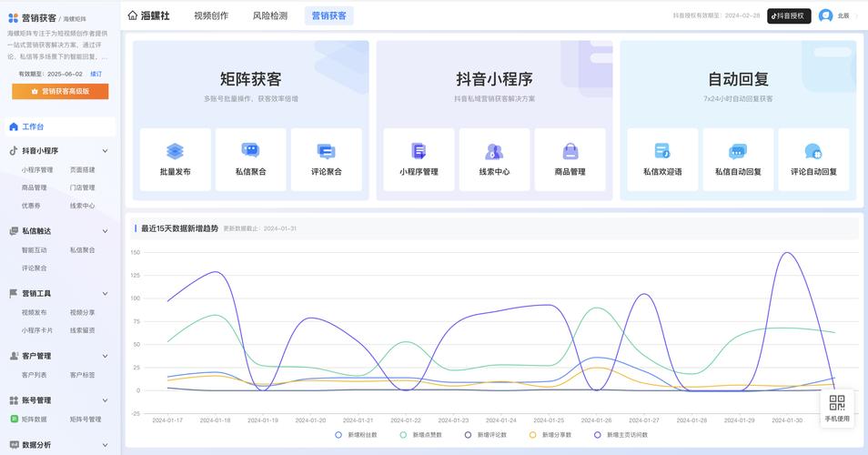
Task: Hide the 新增主页访问数 chart series
Action: (598, 435)
